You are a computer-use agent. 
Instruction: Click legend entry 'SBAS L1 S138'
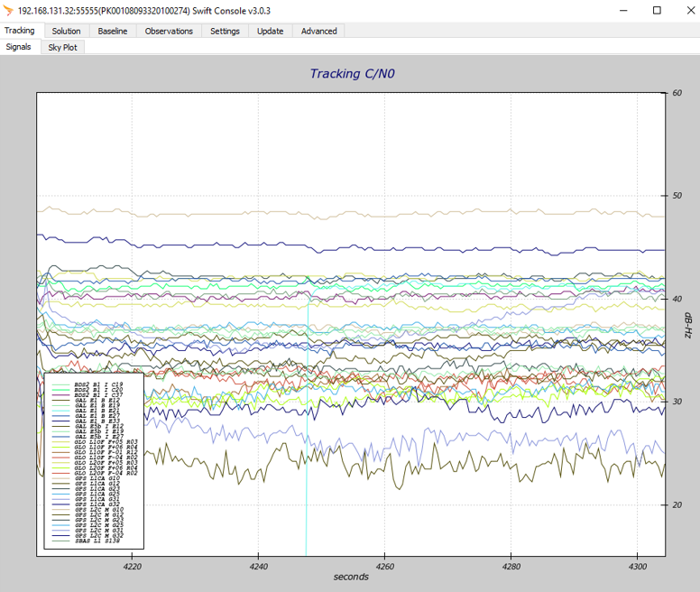[87, 541]
